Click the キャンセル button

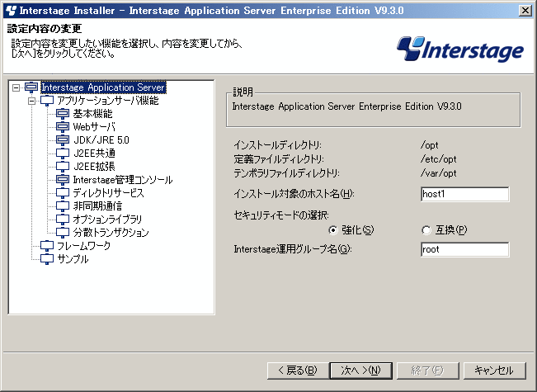pyautogui.click(x=495, y=371)
